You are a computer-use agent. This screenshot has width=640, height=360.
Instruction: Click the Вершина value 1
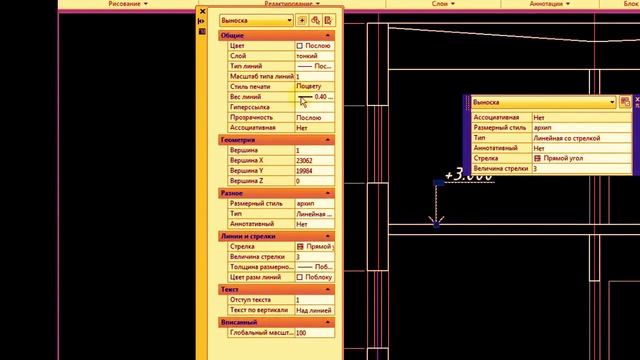click(314, 150)
